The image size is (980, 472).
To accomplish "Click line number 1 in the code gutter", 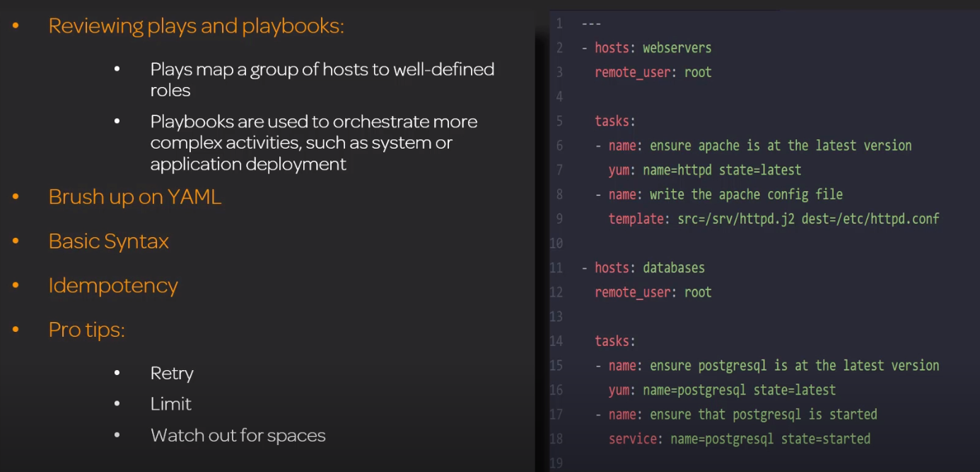I will coord(559,24).
